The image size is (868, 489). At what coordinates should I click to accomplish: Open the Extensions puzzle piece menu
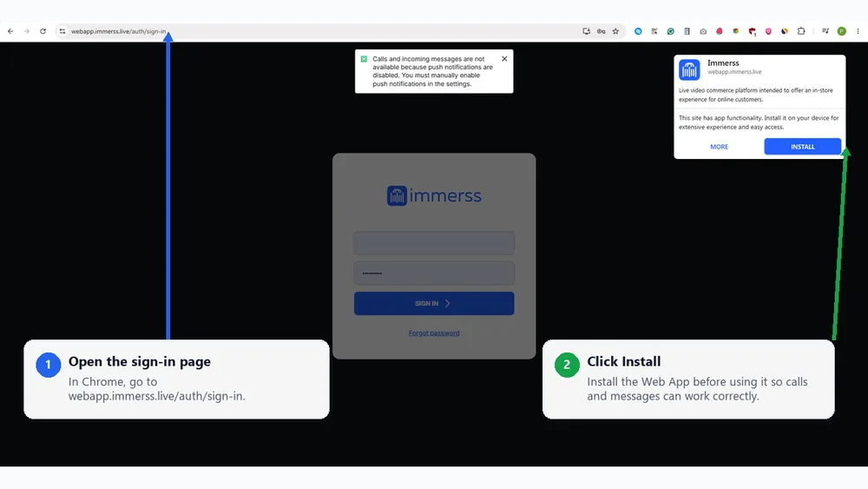coord(801,31)
